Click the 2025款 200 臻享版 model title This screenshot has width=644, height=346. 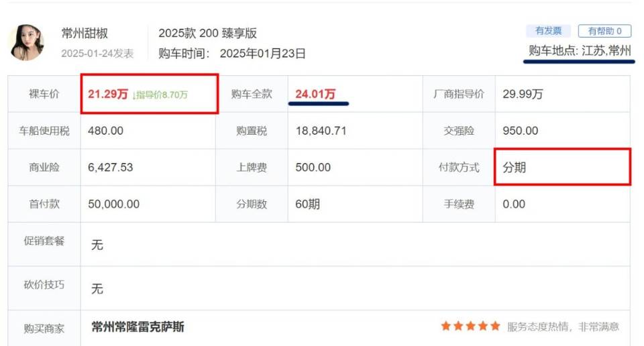pos(207,34)
